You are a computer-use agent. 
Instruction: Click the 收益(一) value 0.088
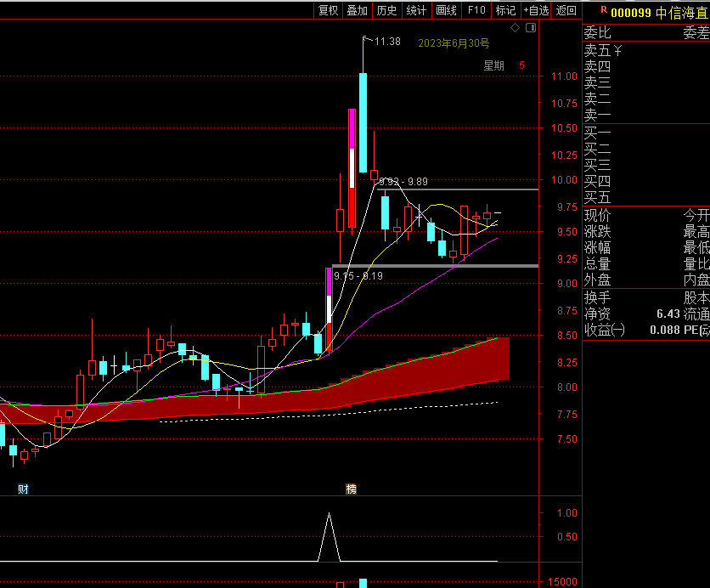click(x=665, y=330)
